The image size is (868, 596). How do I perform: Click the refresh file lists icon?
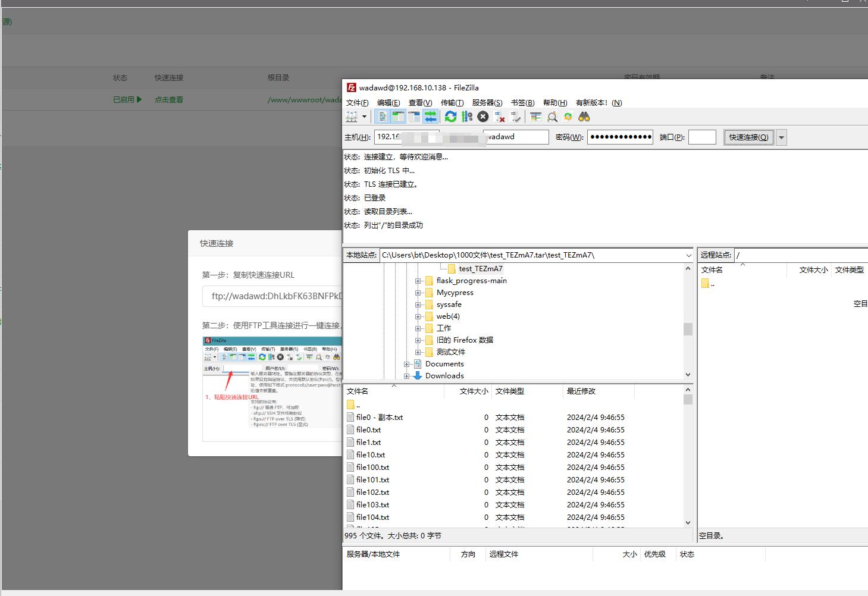[450, 117]
